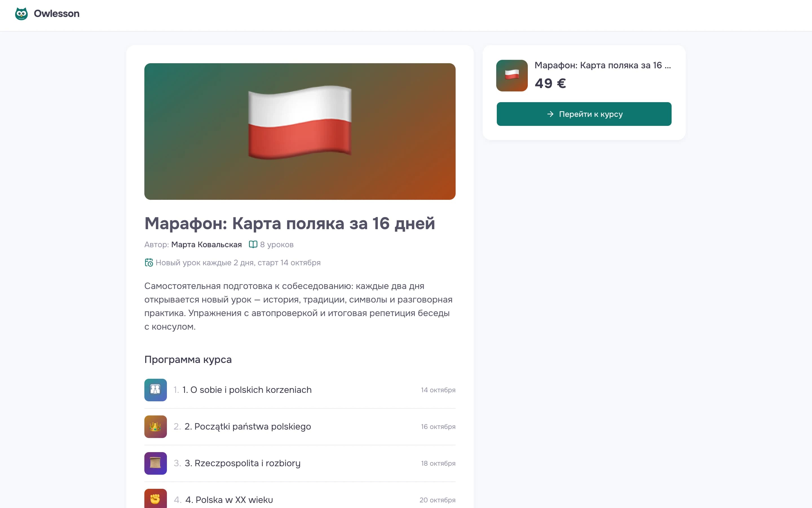
Task: Click the small flag thumbnail in purchase card
Action: [x=512, y=76]
